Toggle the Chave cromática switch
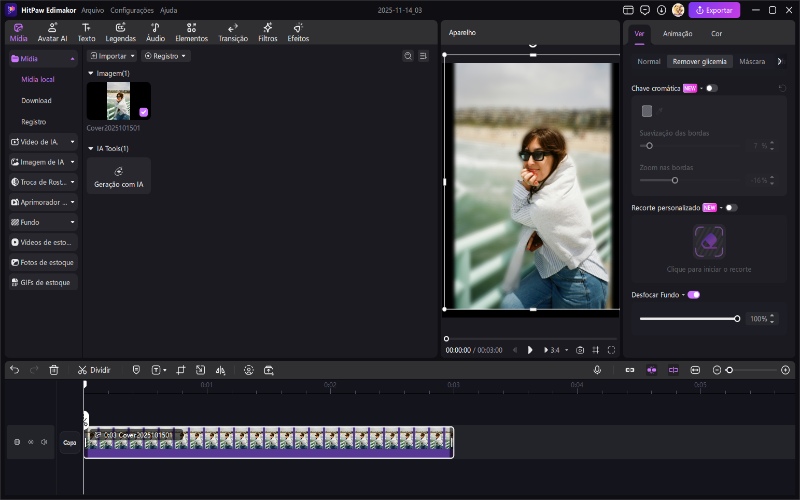Screen dimensions: 800x500 click(x=711, y=88)
